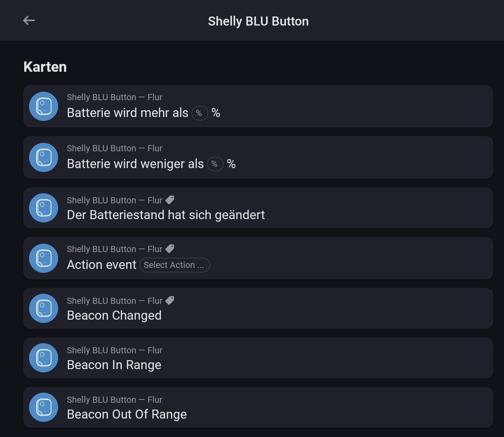This screenshot has height=437, width=504.
Task: Click the tag icon on the Batteriestand card
Action: pos(170,200)
